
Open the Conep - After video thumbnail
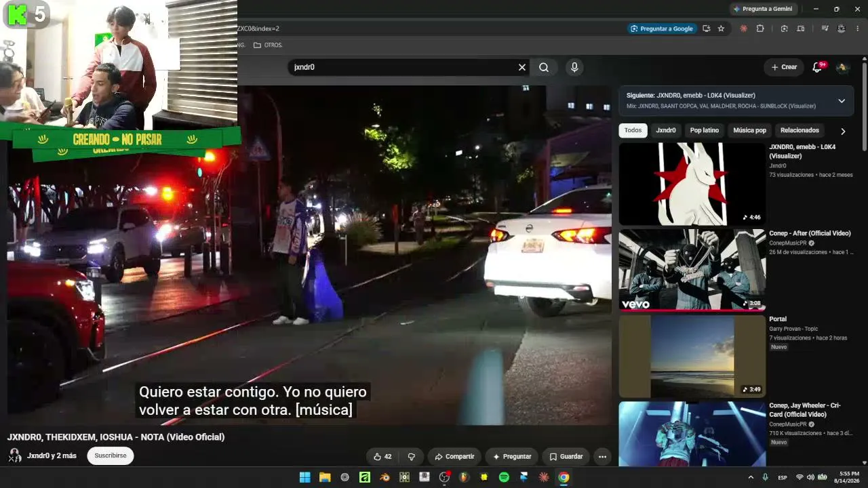692,270
